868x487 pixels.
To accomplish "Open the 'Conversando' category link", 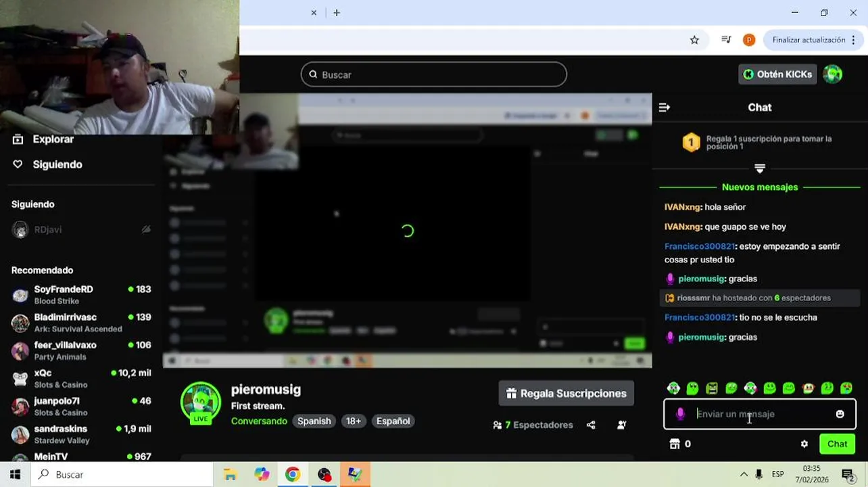I will pos(259,421).
